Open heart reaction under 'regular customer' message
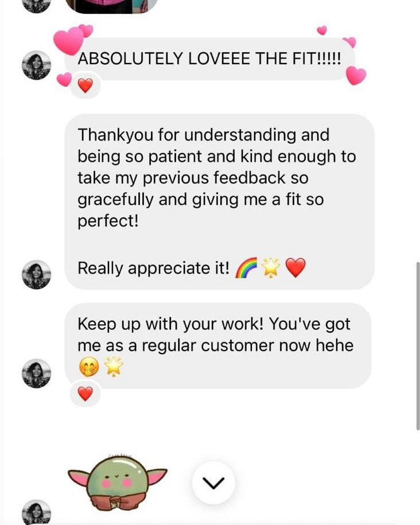The width and height of the screenshot is (420, 525). (x=85, y=394)
